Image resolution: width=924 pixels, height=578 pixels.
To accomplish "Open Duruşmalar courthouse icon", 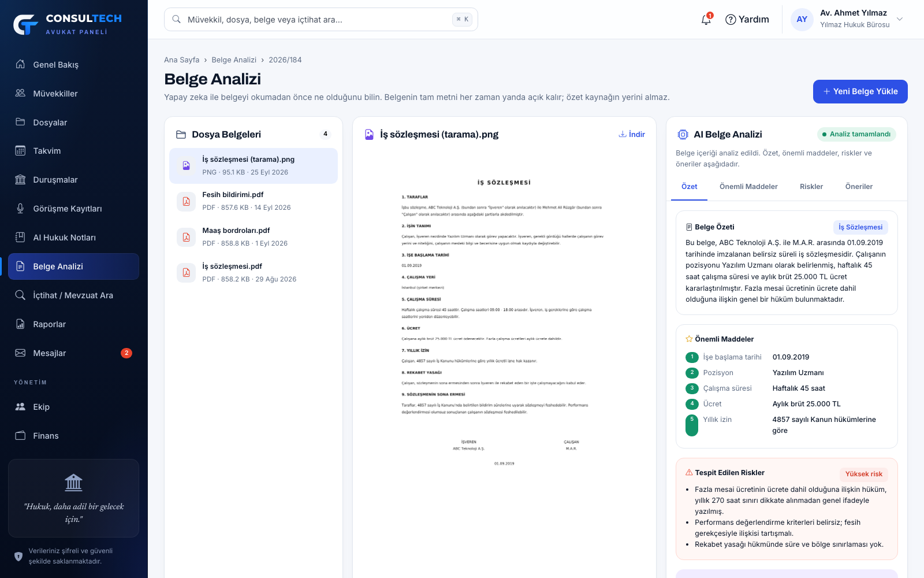I will click(20, 180).
